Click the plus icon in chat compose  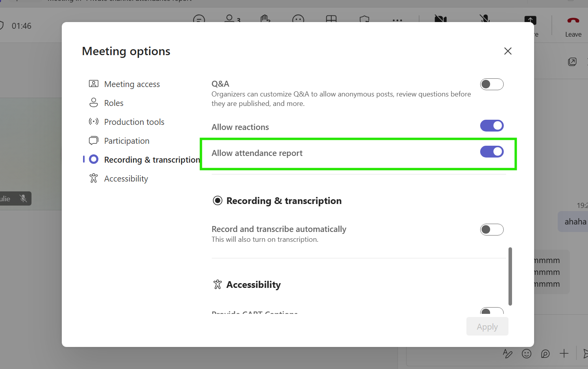click(564, 354)
